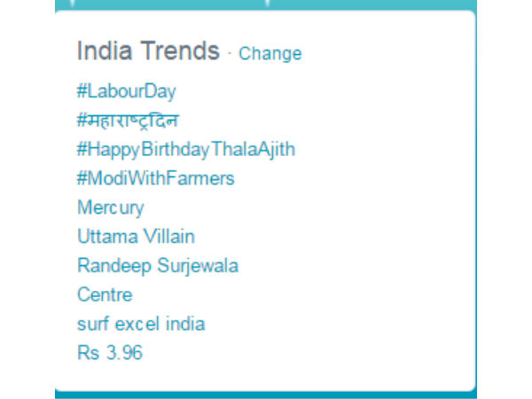Change the trends location from India
532x399 pixels.
point(270,53)
